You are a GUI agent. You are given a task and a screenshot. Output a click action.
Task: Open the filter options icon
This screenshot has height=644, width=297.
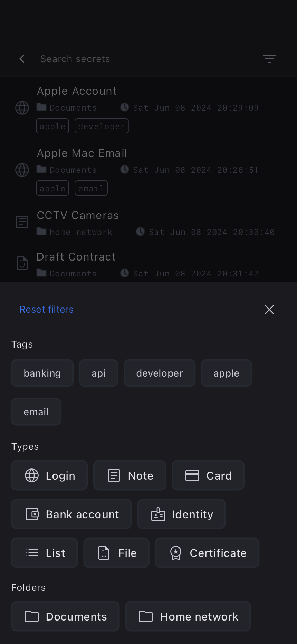click(x=269, y=59)
